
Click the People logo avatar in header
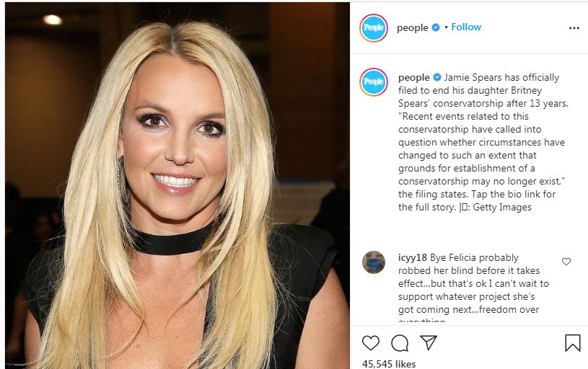[x=374, y=27]
